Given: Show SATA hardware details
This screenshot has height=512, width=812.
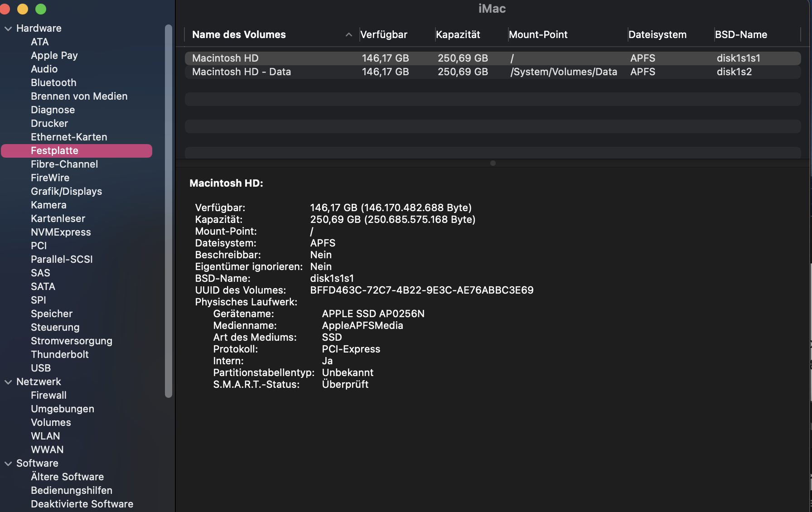Looking at the screenshot, I should point(43,286).
